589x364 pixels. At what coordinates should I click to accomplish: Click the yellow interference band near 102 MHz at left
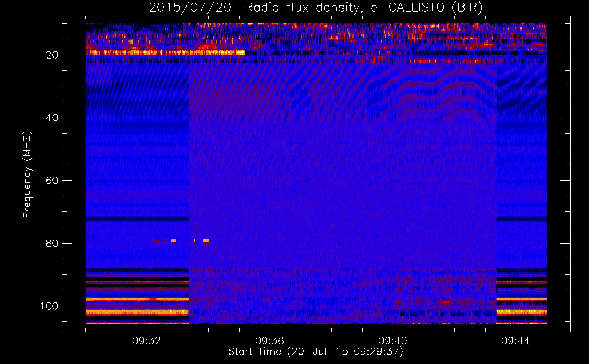[137, 312]
